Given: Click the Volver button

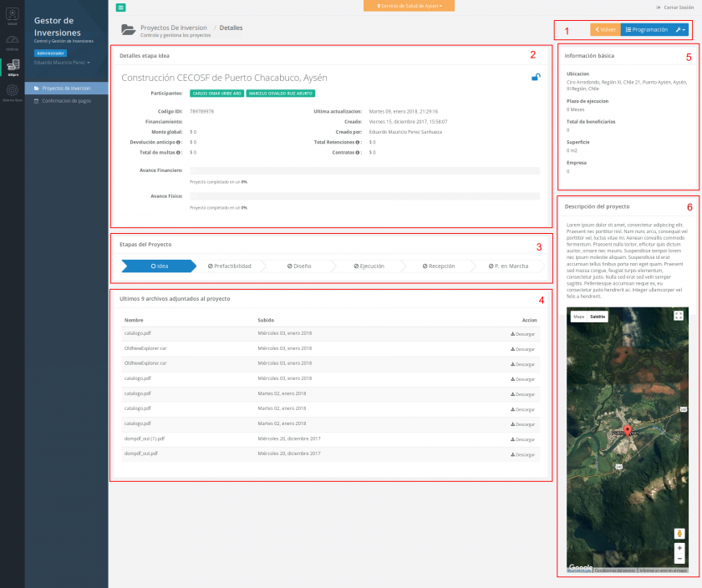Looking at the screenshot, I should [x=604, y=28].
